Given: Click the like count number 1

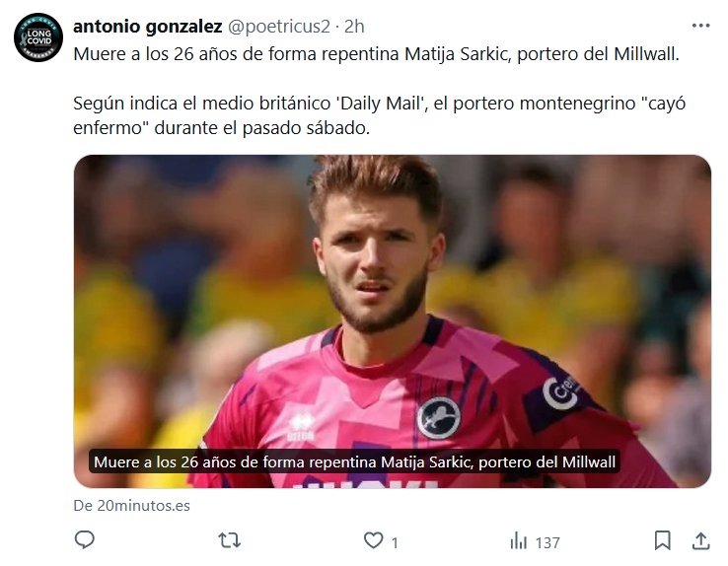Looking at the screenshot, I should (395, 542).
